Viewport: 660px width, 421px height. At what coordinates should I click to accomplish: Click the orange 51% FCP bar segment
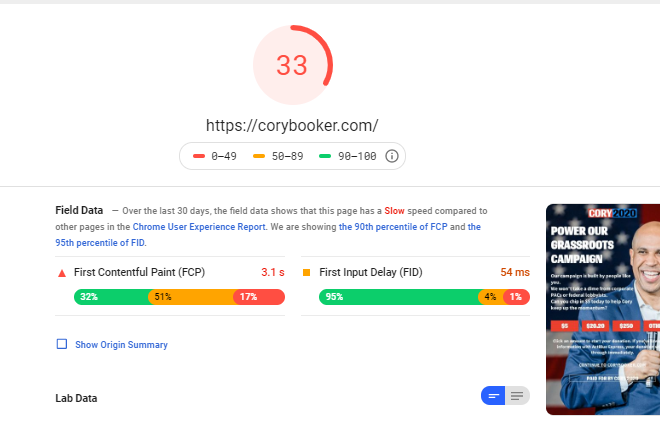pos(192,297)
